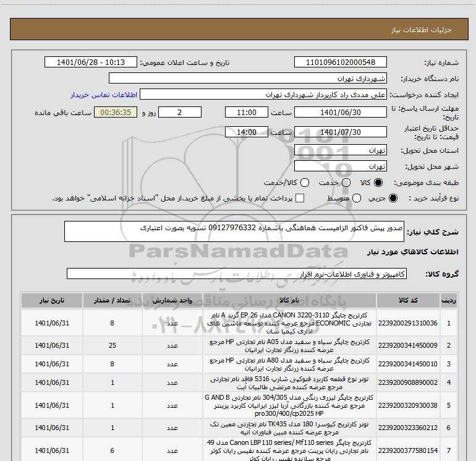Select the کالا radio button
This screenshot has height=461, width=476.
378,183
